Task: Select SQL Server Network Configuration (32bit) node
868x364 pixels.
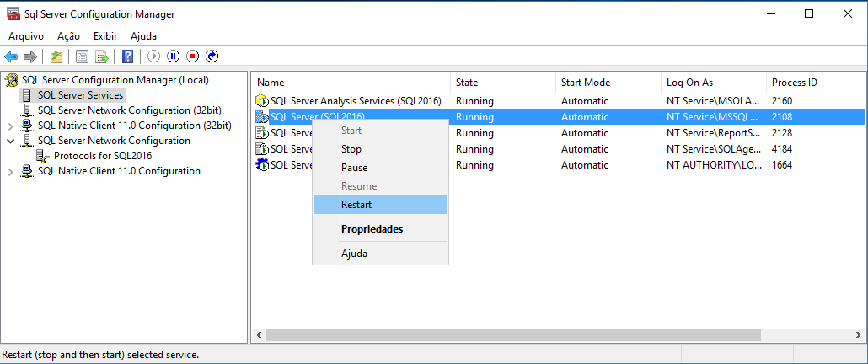Action: 130,110
